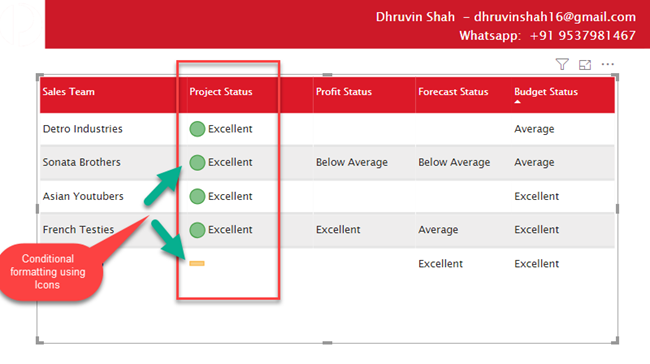Click Excellent Budget Status for French Testies
This screenshot has height=364, width=650.
click(536, 230)
